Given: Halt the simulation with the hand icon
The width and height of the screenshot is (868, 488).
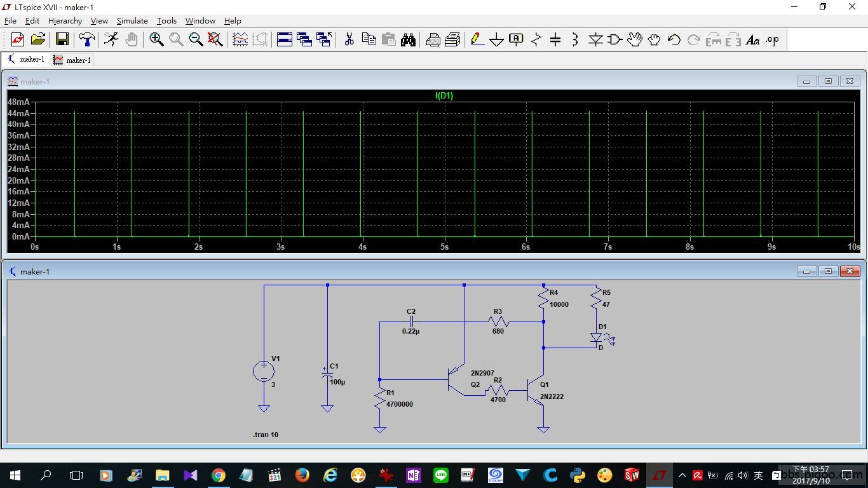Looking at the screenshot, I should click(x=131, y=39).
